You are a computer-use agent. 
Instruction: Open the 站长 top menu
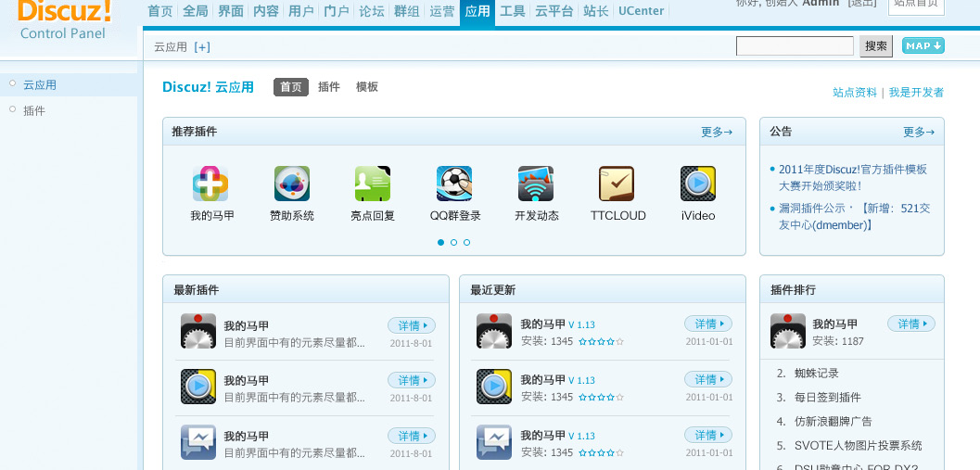pyautogui.click(x=595, y=11)
